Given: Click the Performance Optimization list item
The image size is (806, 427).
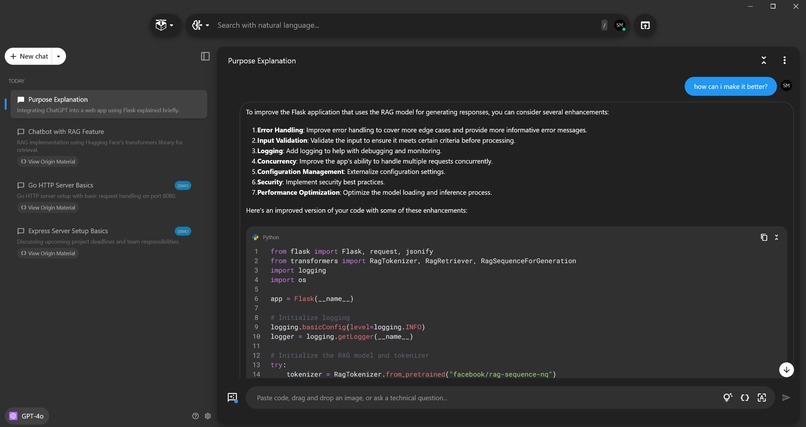Looking at the screenshot, I should pyautogui.click(x=372, y=193).
